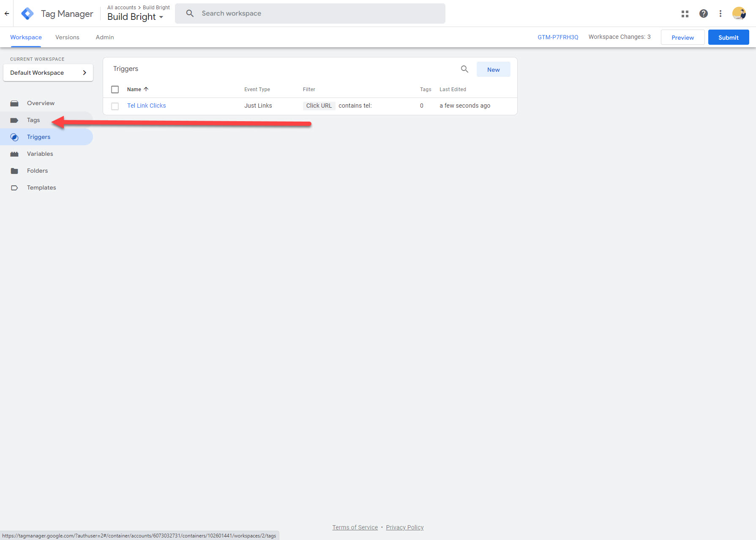
Task: Switch to the Admin tab
Action: pyautogui.click(x=105, y=38)
